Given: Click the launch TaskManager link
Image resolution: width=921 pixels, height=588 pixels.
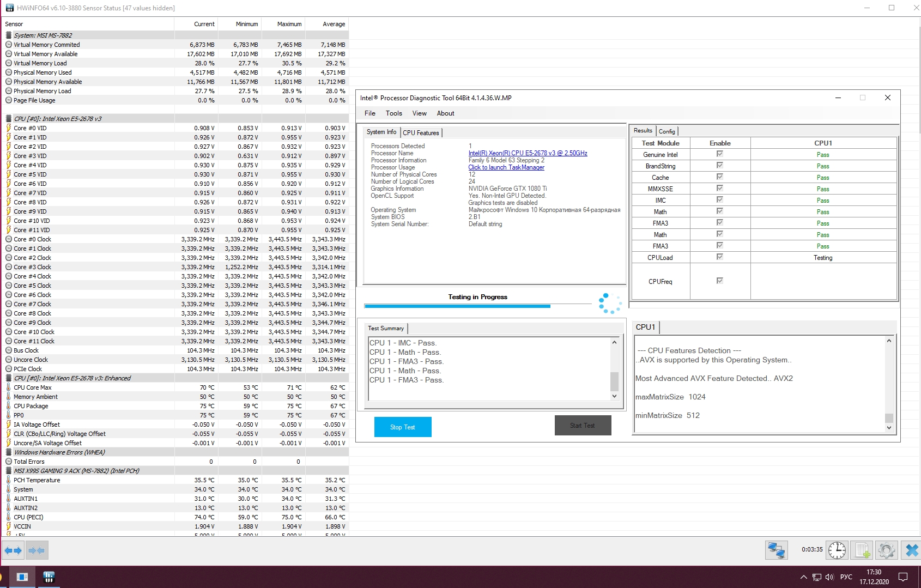Looking at the screenshot, I should [506, 167].
